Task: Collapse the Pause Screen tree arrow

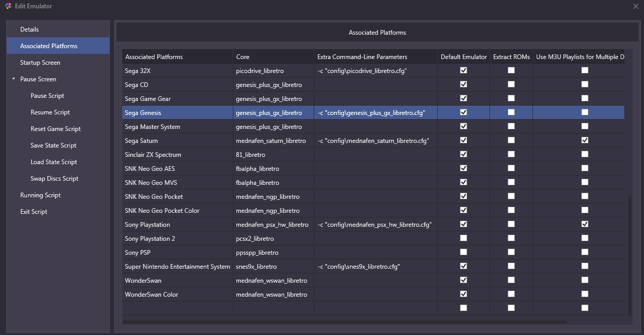Action: 13,79
